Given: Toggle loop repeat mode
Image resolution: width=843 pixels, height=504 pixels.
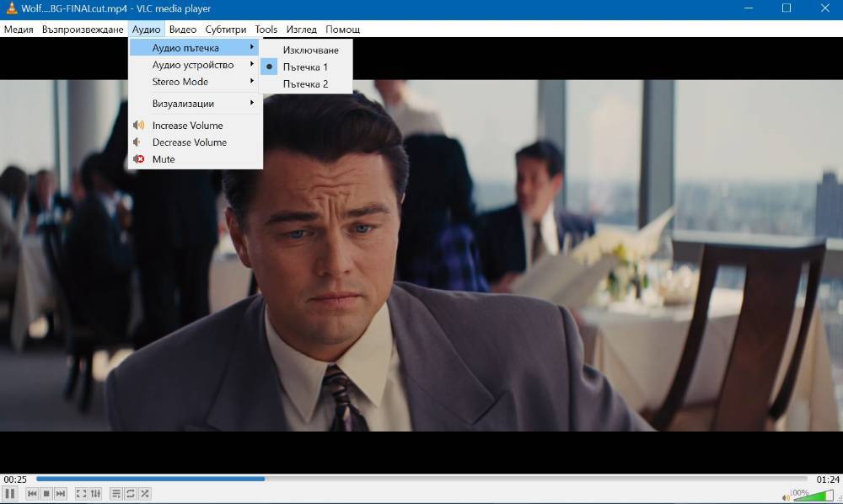Looking at the screenshot, I should [130, 493].
